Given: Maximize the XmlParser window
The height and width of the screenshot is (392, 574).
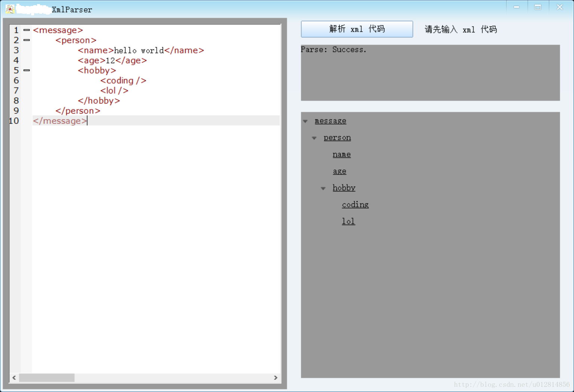Looking at the screenshot, I should 538,7.
